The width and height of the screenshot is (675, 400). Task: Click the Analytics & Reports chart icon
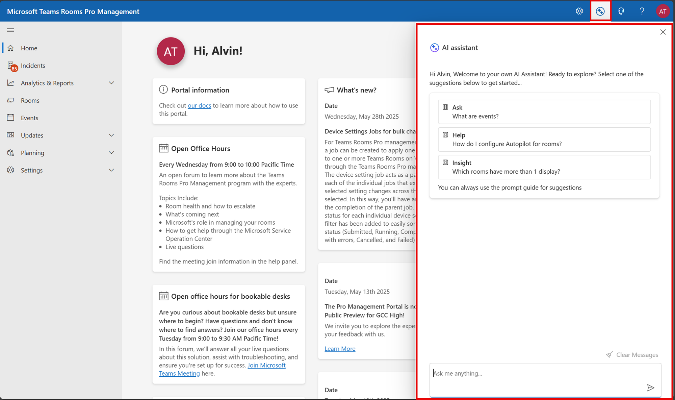(x=11, y=83)
